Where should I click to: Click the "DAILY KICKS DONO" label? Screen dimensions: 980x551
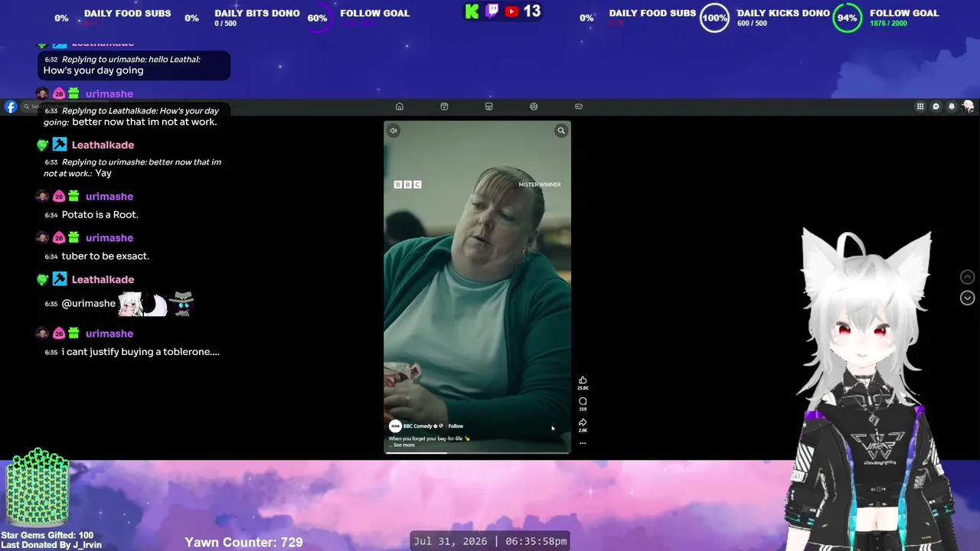pyautogui.click(x=783, y=13)
